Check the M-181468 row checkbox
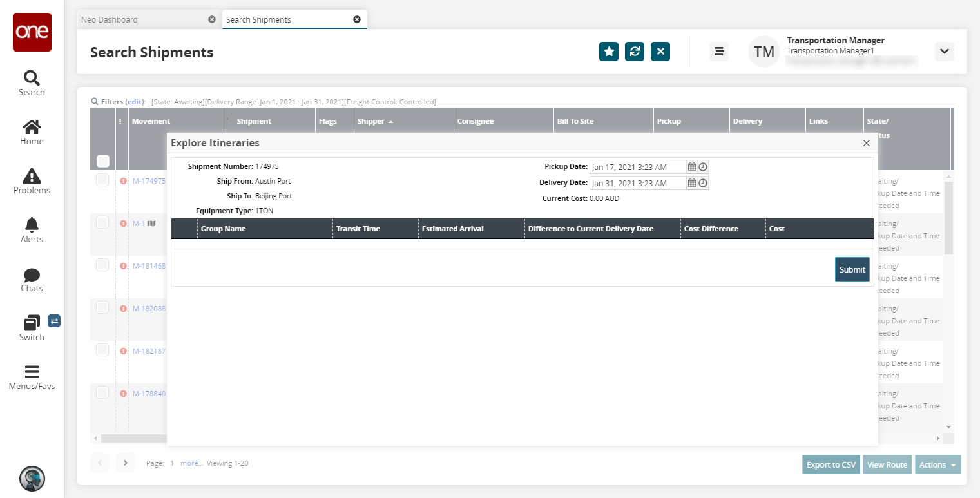The height and width of the screenshot is (498, 980). (102, 265)
